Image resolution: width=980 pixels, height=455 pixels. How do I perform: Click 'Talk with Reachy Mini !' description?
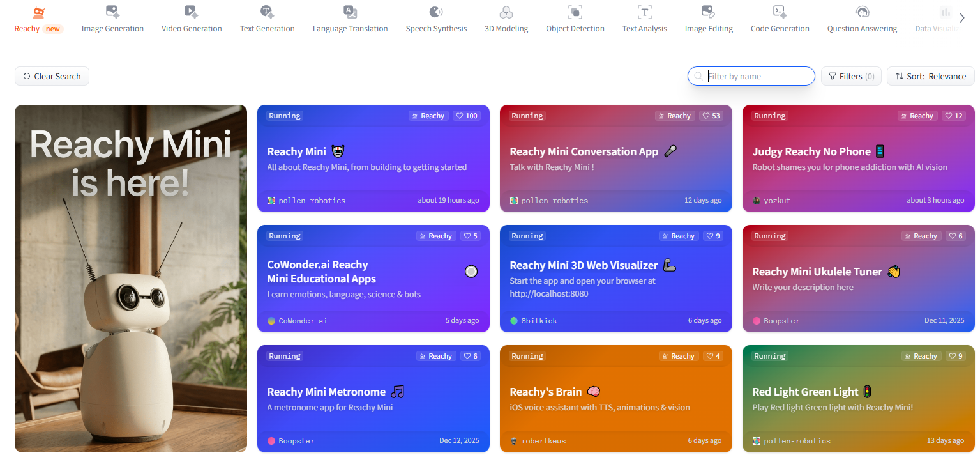click(552, 167)
